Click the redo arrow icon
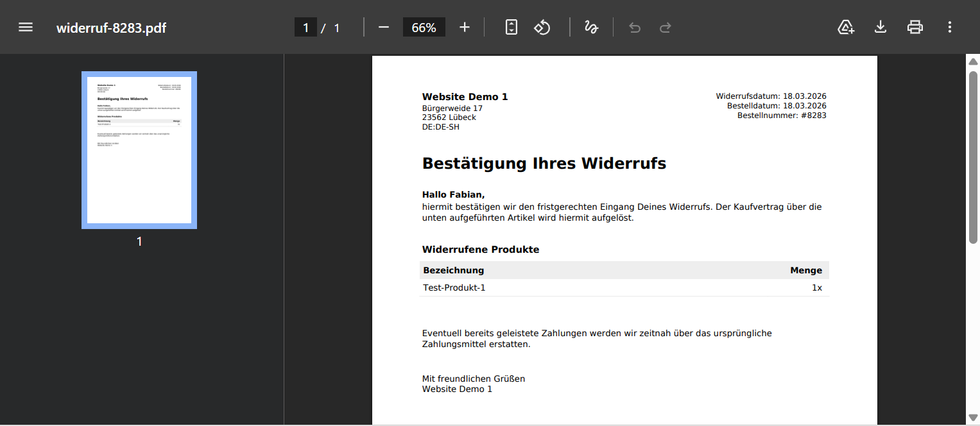This screenshot has height=426, width=980. 666,28
